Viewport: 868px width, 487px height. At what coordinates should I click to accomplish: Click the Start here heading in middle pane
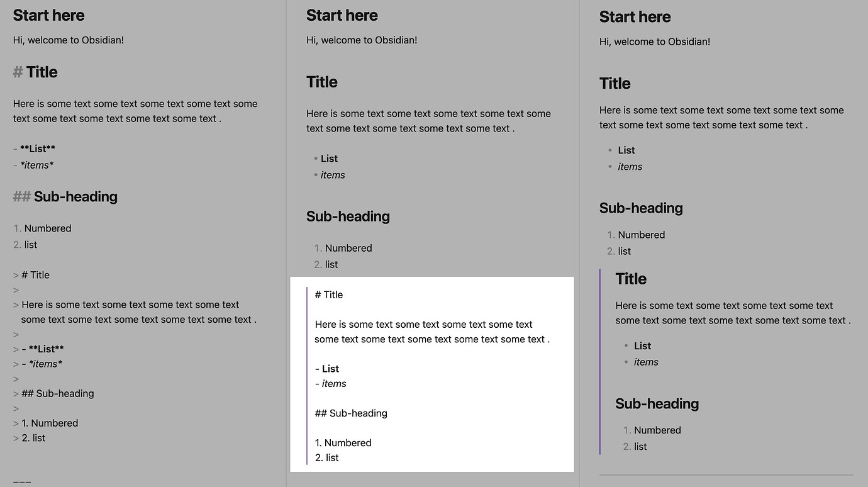342,15
